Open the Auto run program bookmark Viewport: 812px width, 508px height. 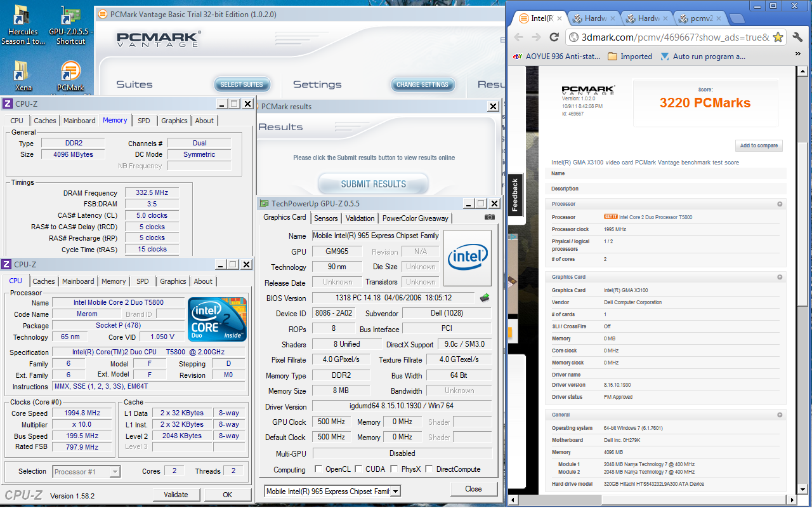[x=704, y=57]
